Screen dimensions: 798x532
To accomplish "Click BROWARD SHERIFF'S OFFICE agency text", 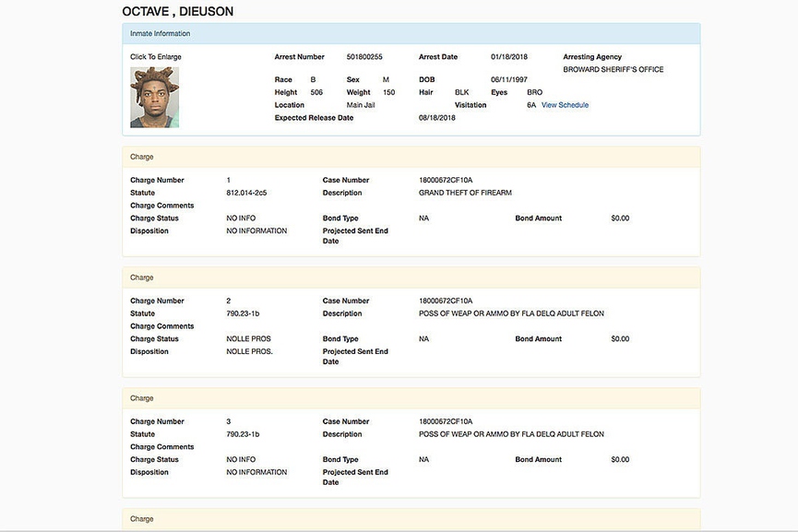I will pyautogui.click(x=613, y=69).
